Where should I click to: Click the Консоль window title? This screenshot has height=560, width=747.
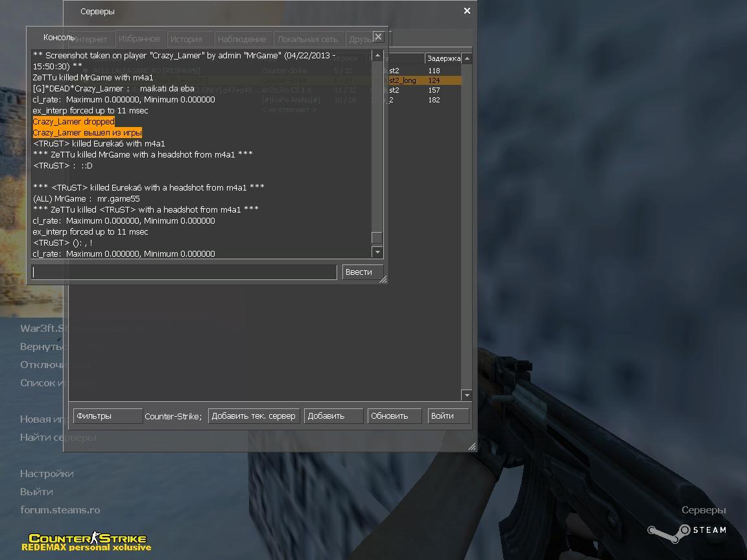pyautogui.click(x=58, y=37)
